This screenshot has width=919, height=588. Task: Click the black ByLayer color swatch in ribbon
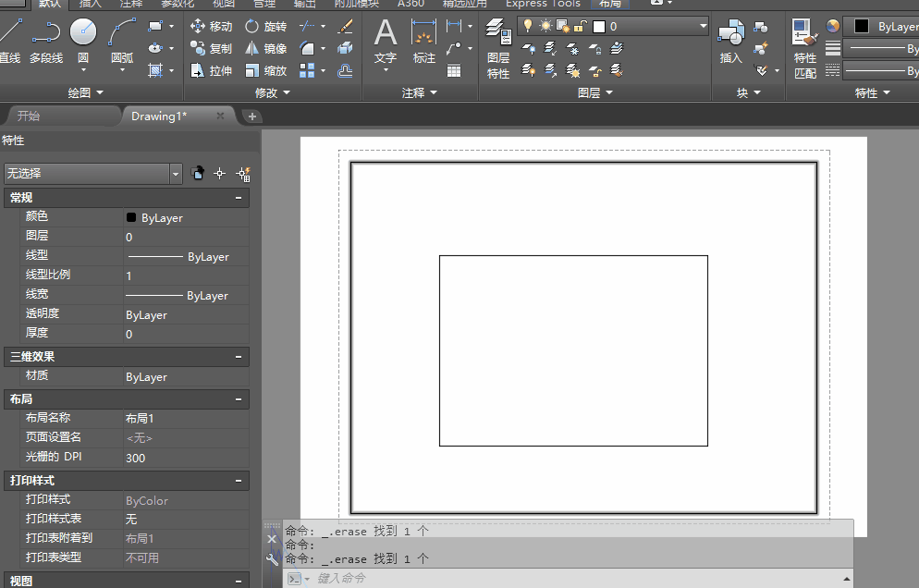point(862,27)
